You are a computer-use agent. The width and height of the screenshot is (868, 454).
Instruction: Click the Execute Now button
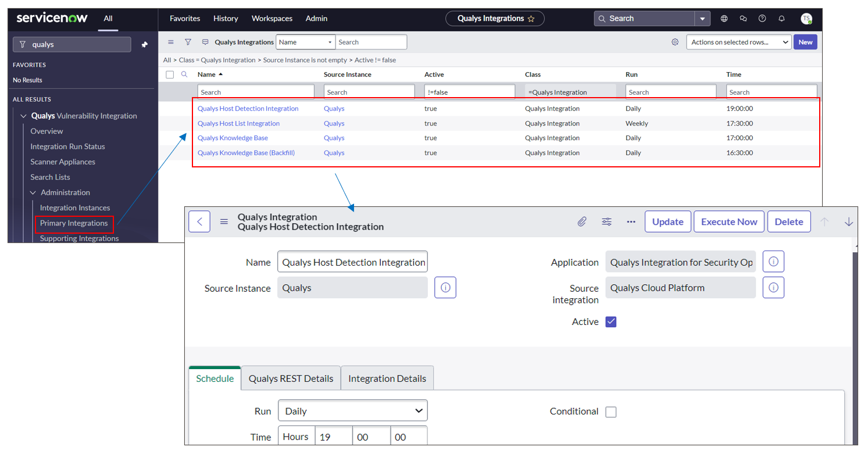[728, 221]
